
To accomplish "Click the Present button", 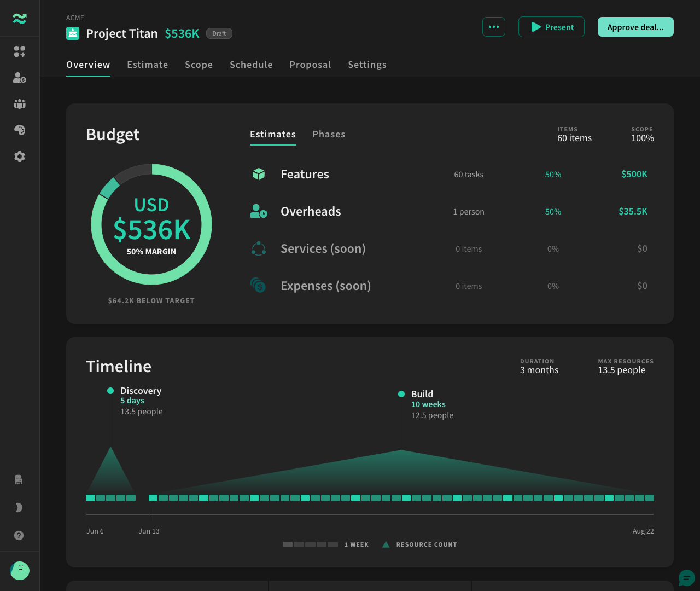I will pyautogui.click(x=551, y=27).
